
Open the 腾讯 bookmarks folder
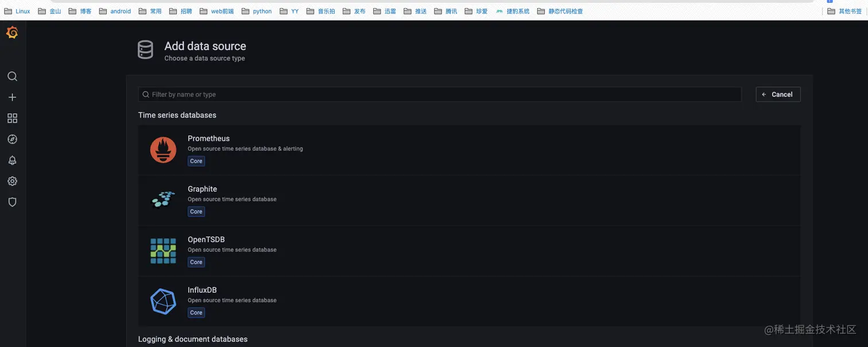(x=445, y=11)
